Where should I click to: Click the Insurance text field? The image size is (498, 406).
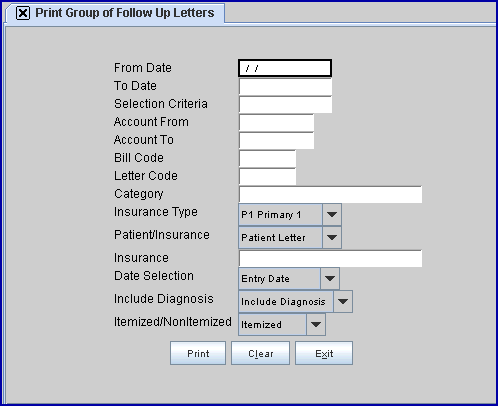click(x=330, y=259)
